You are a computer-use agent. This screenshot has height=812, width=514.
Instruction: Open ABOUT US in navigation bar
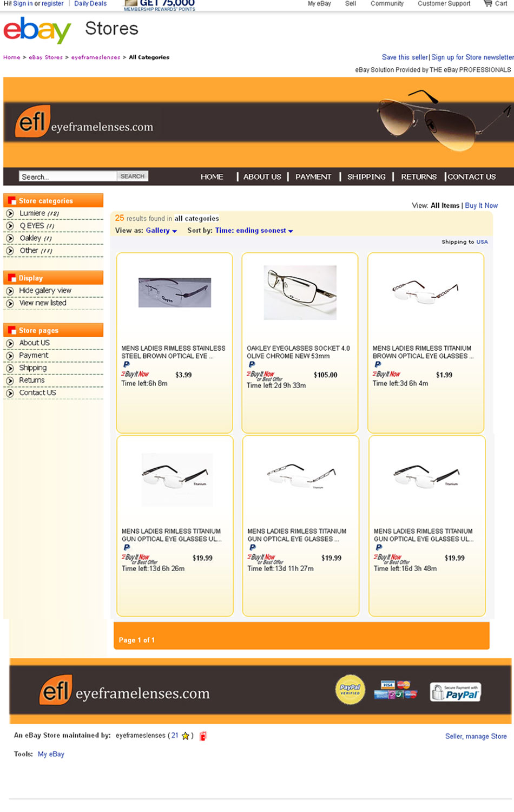point(262,176)
